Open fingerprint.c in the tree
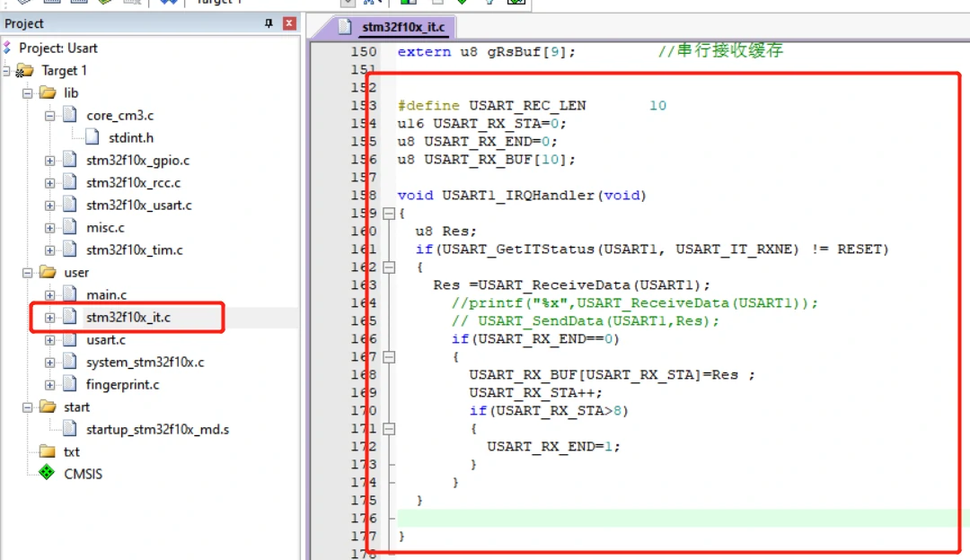Image resolution: width=970 pixels, height=560 pixels. pos(122,384)
